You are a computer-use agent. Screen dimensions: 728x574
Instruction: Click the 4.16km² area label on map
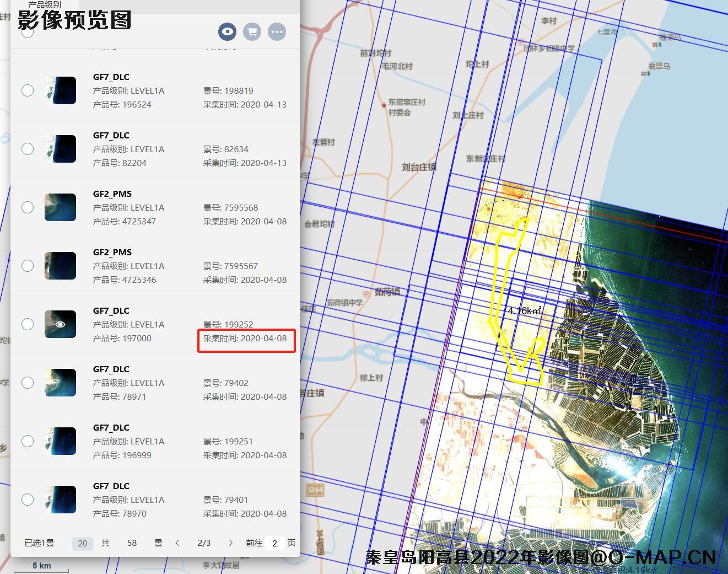(524, 311)
